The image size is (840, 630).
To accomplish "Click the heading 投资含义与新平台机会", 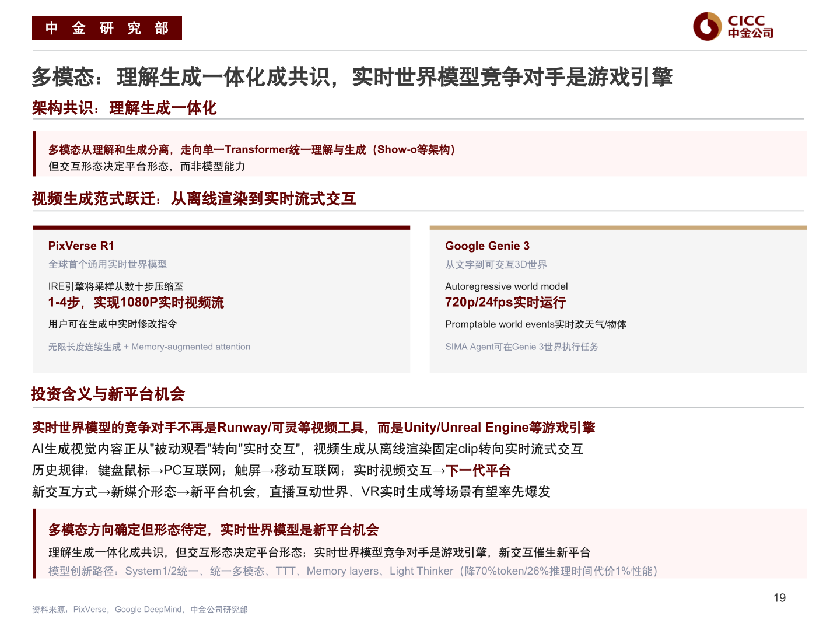I will pos(108,394).
